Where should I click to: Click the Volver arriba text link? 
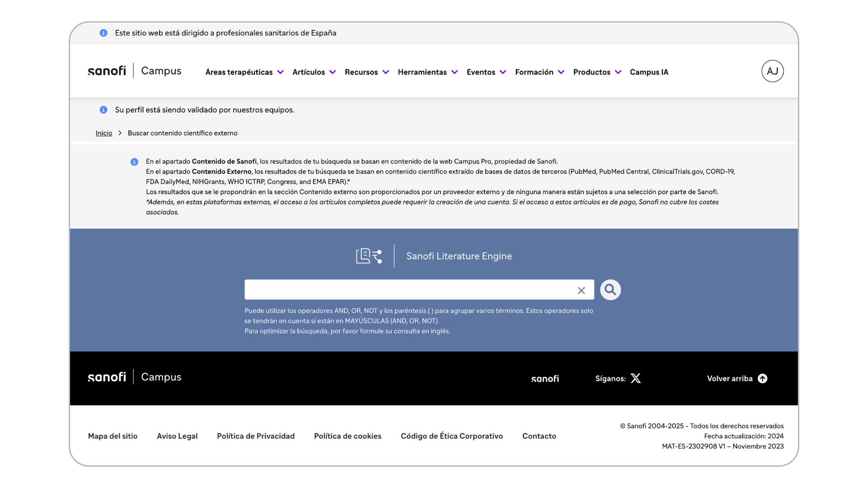(730, 379)
